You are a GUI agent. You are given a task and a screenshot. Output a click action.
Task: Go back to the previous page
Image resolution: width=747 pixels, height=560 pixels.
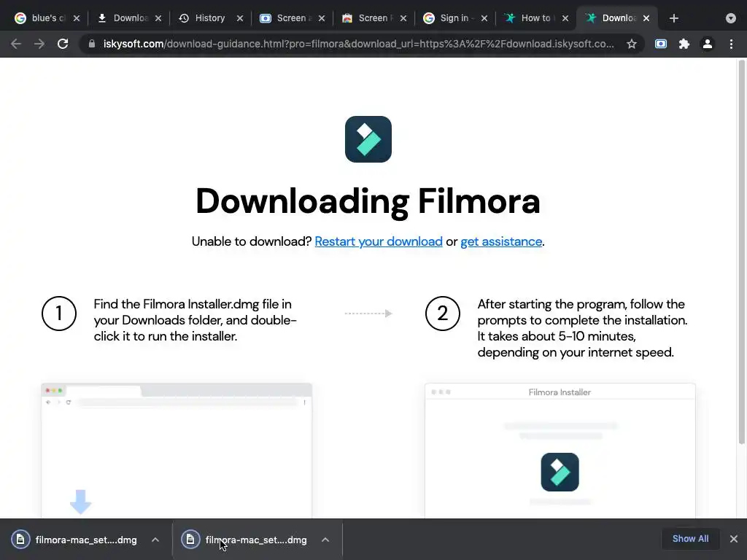(16, 44)
